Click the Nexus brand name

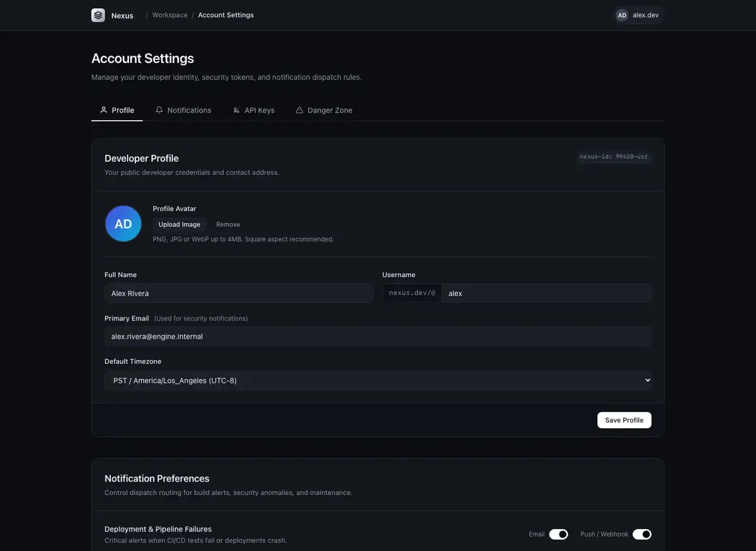point(122,16)
